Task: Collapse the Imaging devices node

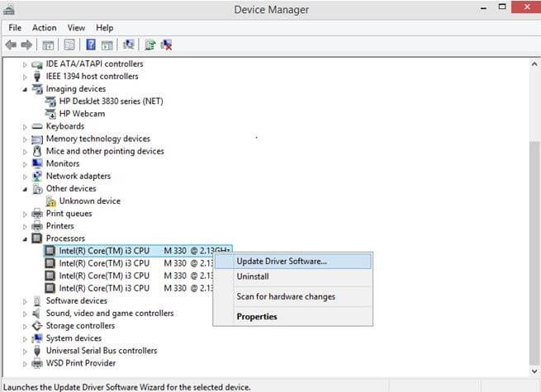Action: [x=25, y=89]
